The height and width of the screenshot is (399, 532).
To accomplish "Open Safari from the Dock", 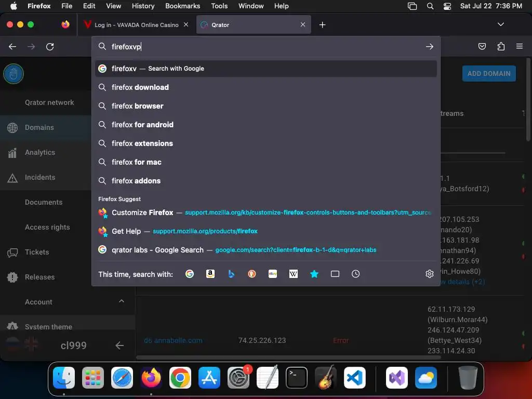I will (x=122, y=378).
